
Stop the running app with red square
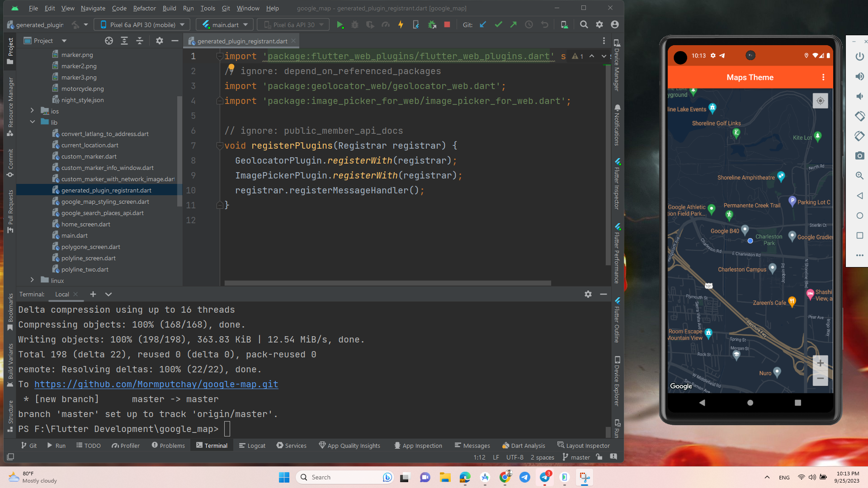[x=447, y=25]
